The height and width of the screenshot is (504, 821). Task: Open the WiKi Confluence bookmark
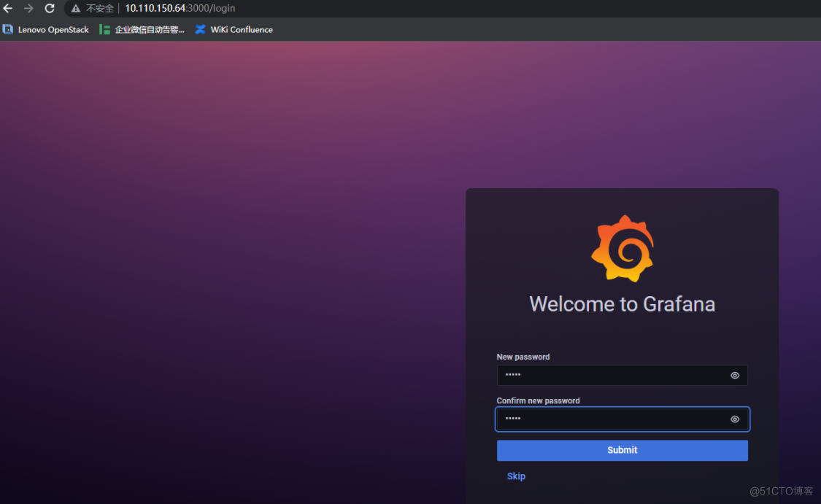pyautogui.click(x=234, y=30)
